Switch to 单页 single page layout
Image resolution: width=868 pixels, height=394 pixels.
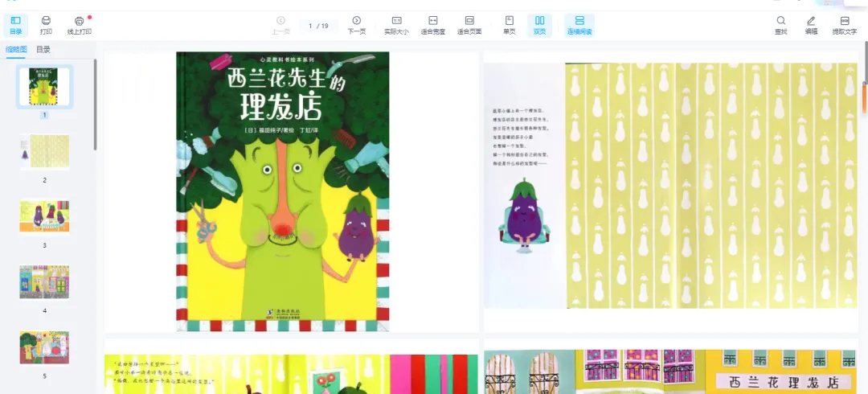[x=510, y=26]
